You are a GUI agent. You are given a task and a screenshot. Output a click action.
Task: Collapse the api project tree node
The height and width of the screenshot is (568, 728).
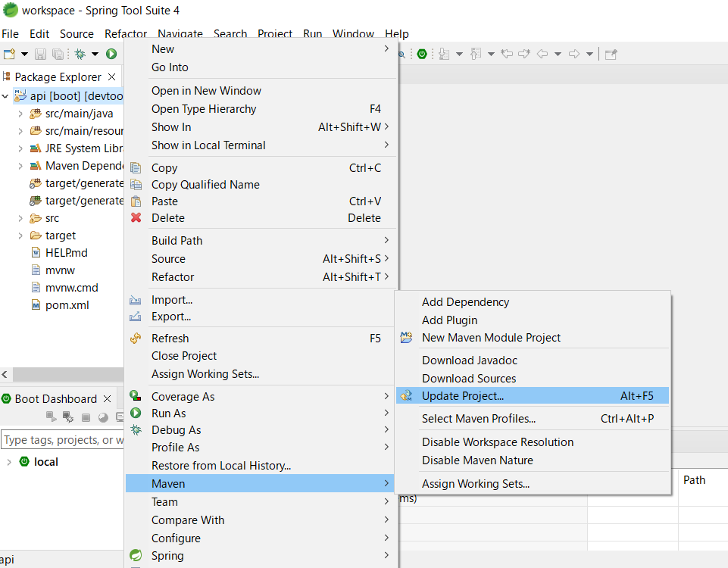(5, 96)
